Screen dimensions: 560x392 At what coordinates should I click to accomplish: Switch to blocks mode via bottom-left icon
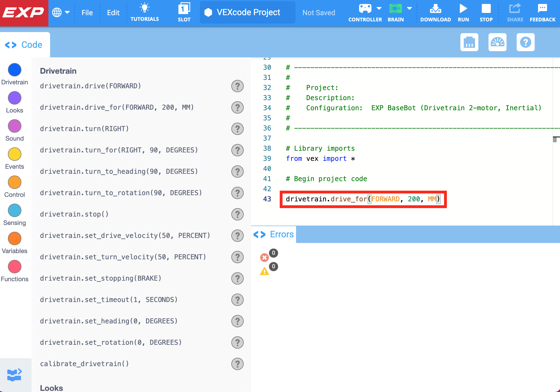tap(15, 374)
